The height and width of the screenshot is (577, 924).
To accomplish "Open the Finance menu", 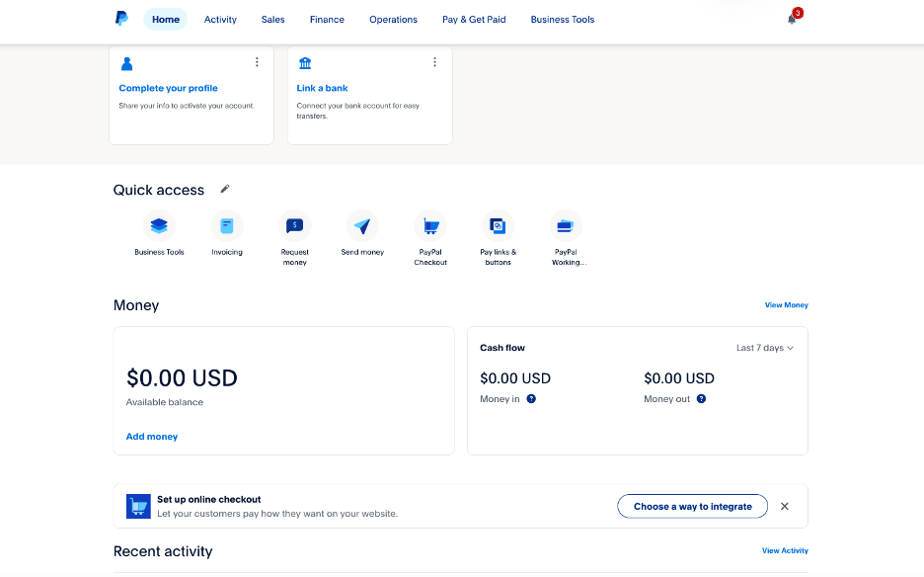I will (327, 19).
